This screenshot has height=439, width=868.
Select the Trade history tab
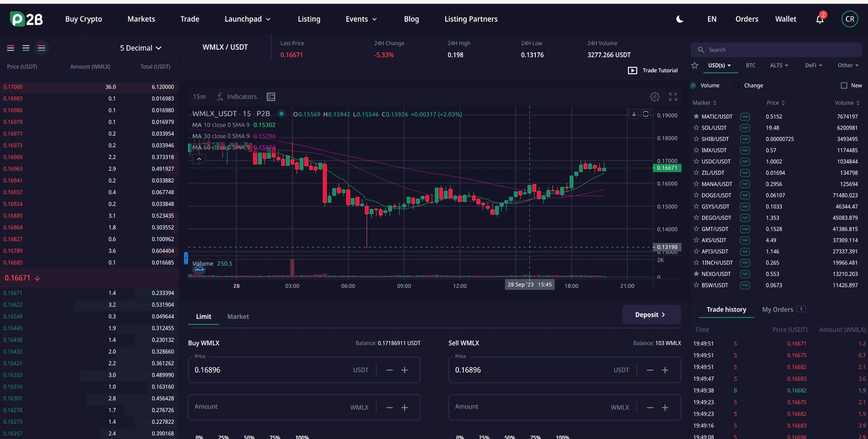[x=726, y=309]
